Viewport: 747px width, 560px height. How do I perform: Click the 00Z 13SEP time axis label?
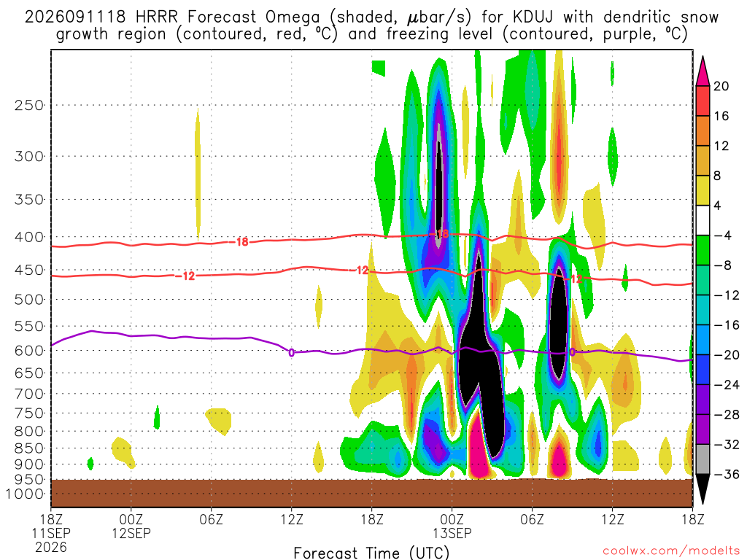click(452, 526)
